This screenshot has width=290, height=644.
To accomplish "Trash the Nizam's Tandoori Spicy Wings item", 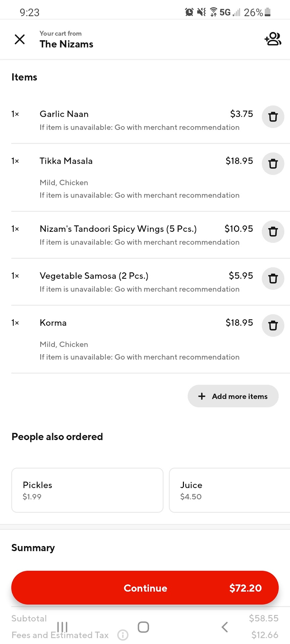I will click(273, 231).
